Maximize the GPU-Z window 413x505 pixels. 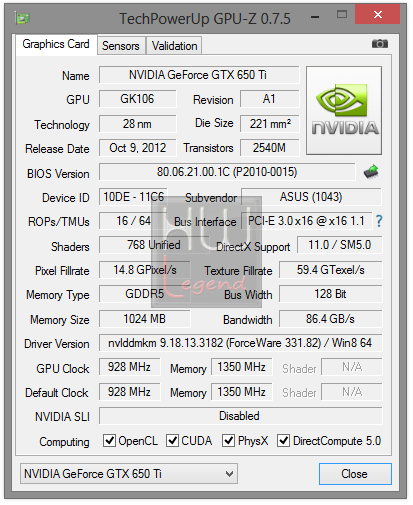click(x=342, y=14)
